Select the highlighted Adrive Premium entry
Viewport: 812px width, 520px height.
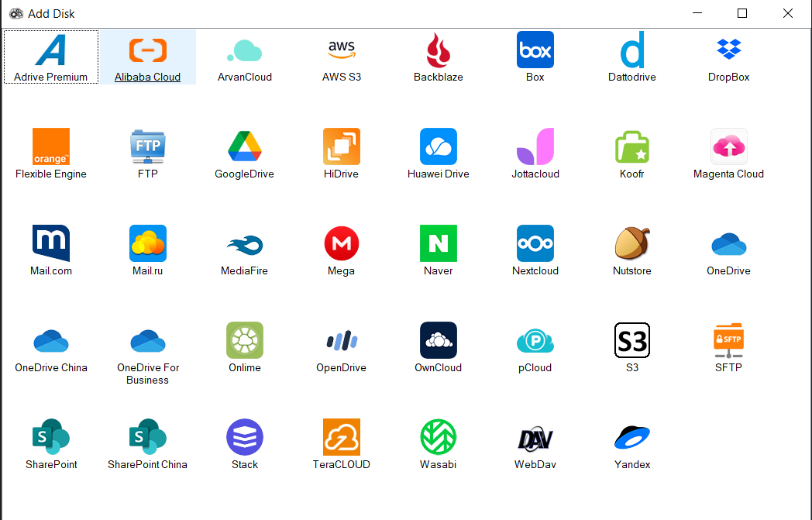[50, 56]
